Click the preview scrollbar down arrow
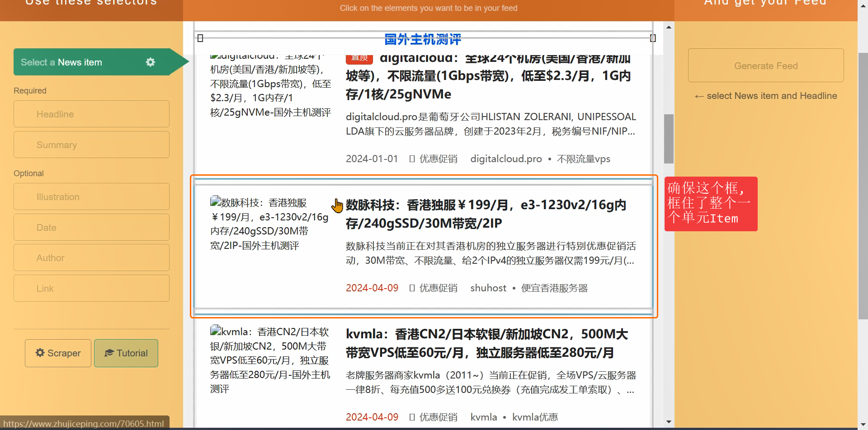This screenshot has height=430, width=868. coord(669,422)
